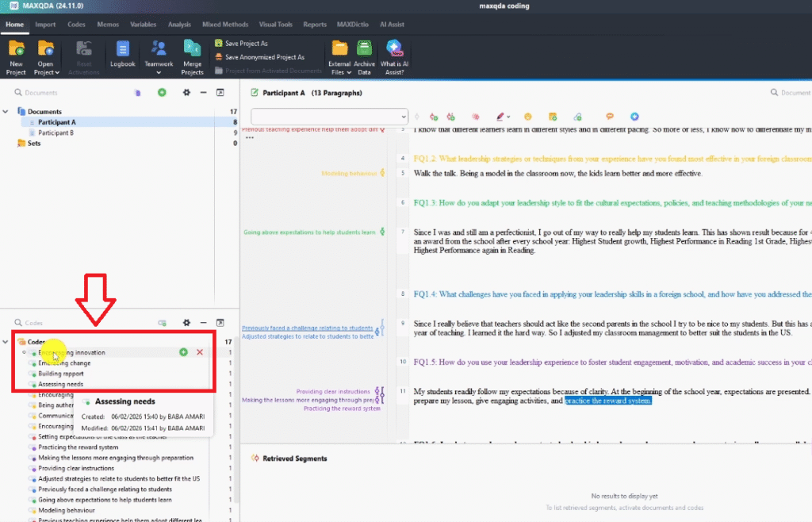Click Save Anonymized Project As
Screen dimensions: 812x522
[263, 57]
